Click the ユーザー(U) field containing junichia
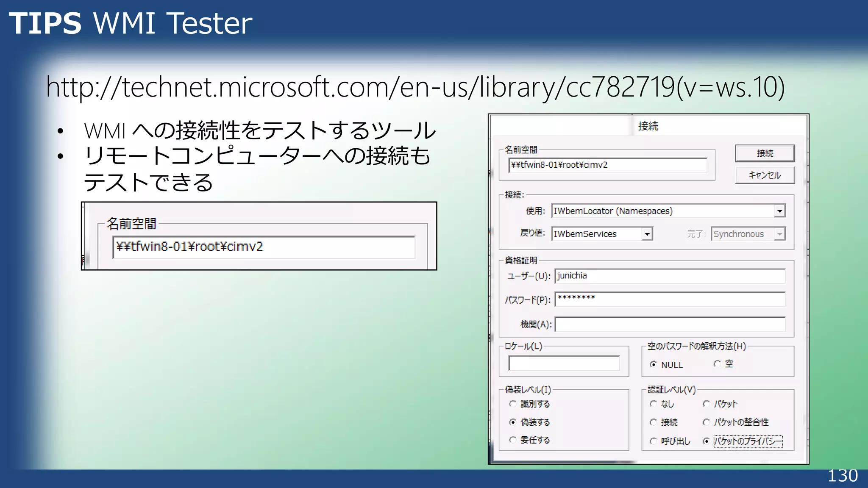The height and width of the screenshot is (488, 868). pyautogui.click(x=670, y=276)
